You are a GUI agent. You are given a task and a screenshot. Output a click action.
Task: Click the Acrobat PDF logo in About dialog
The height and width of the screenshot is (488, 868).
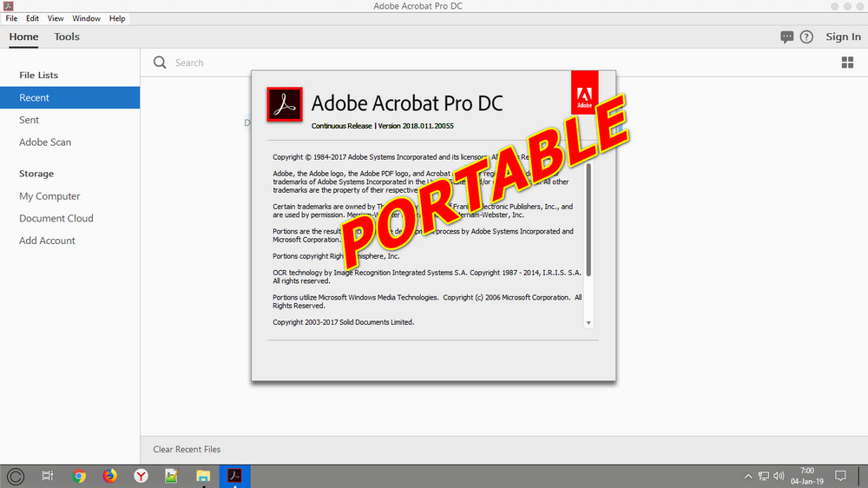click(x=285, y=104)
